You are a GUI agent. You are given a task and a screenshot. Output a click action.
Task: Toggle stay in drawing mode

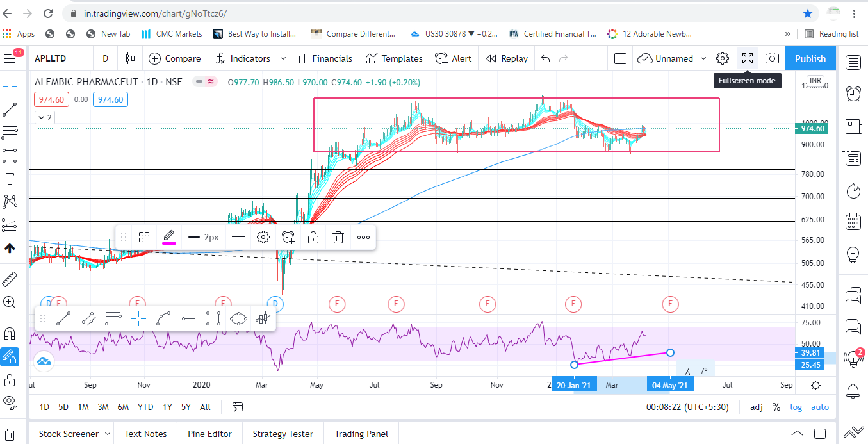pyautogui.click(x=10, y=356)
